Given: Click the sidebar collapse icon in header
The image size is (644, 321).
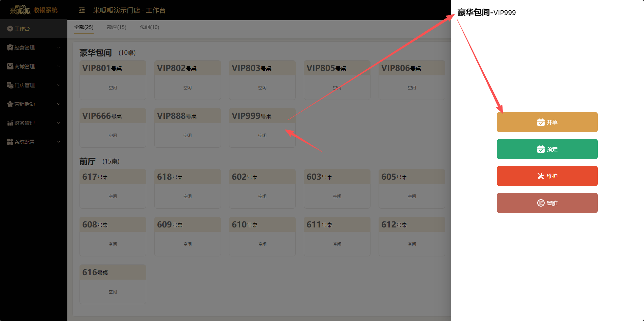Looking at the screenshot, I should click(x=82, y=10).
